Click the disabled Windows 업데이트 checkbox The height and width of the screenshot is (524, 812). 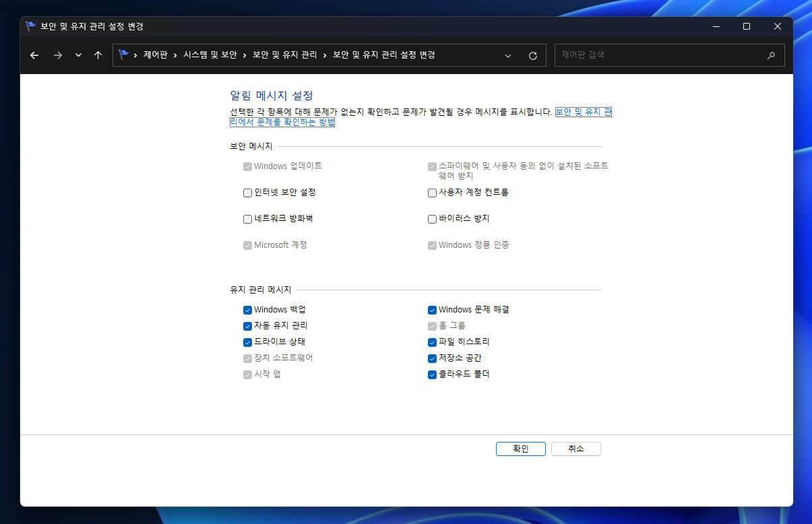point(247,166)
